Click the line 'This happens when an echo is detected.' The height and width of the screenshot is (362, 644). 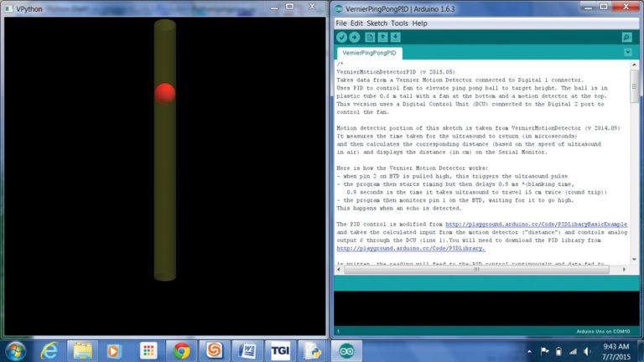tap(399, 208)
